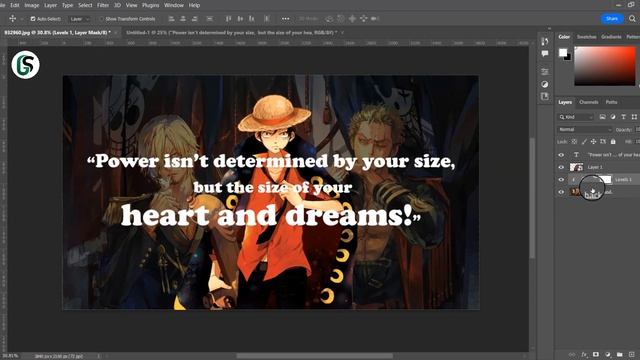
Task: Toggle lock position icon
Action: click(593, 142)
